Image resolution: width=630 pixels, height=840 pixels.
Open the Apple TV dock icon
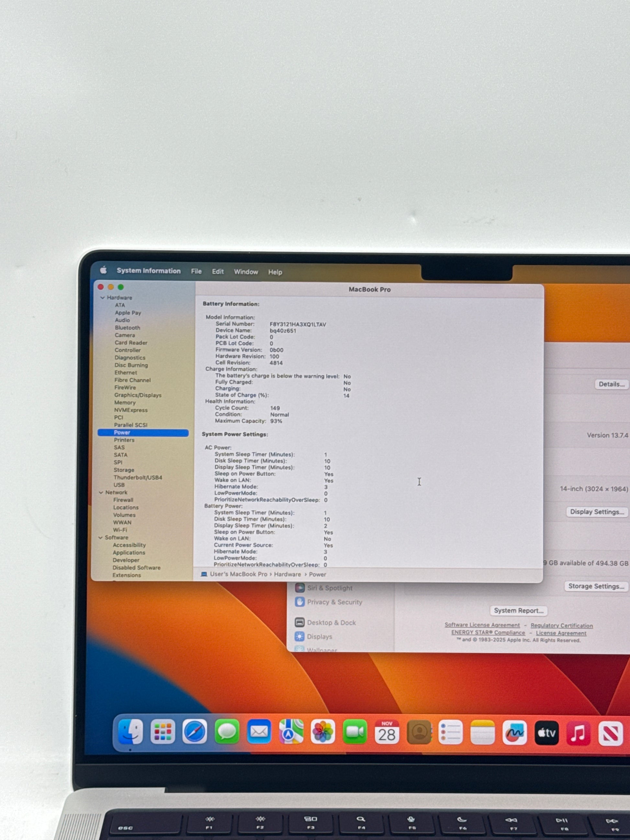[546, 733]
